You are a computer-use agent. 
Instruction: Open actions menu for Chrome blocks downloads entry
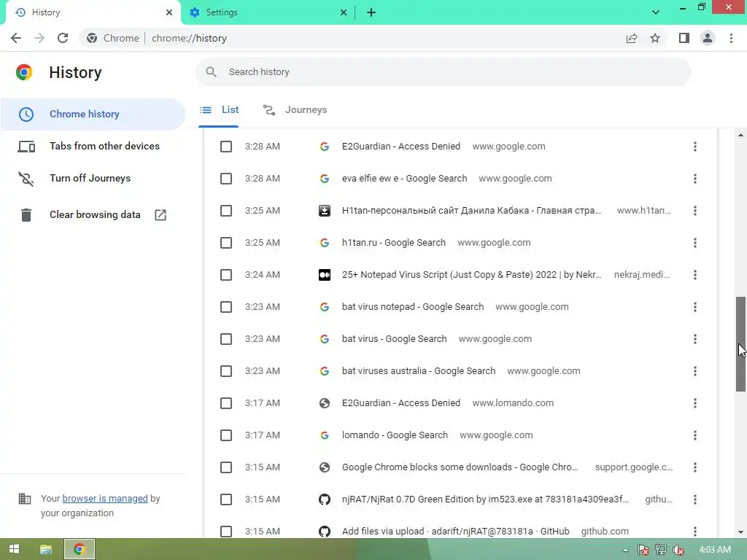click(695, 467)
